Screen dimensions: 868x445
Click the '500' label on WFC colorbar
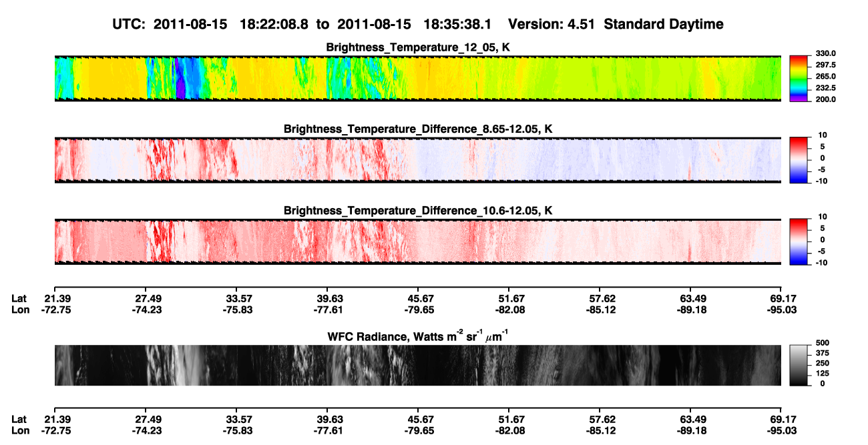[822, 343]
